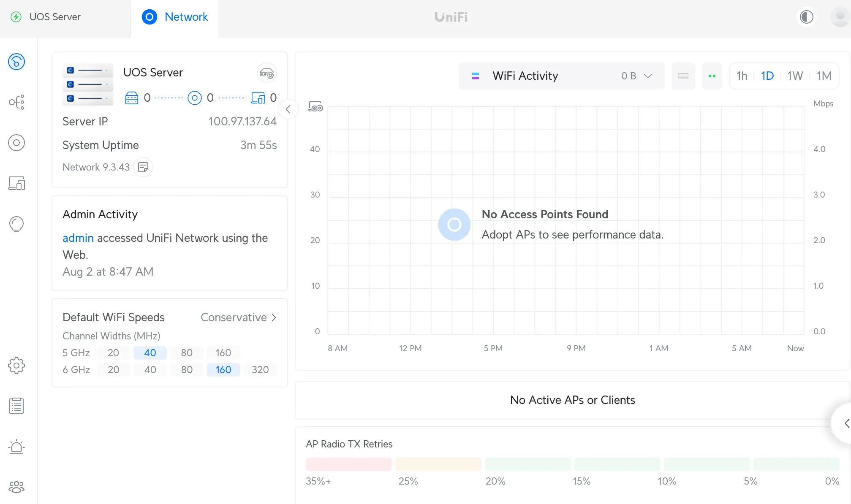Open the Client Devices sidebar icon
This screenshot has width=851, height=504.
coord(16,183)
